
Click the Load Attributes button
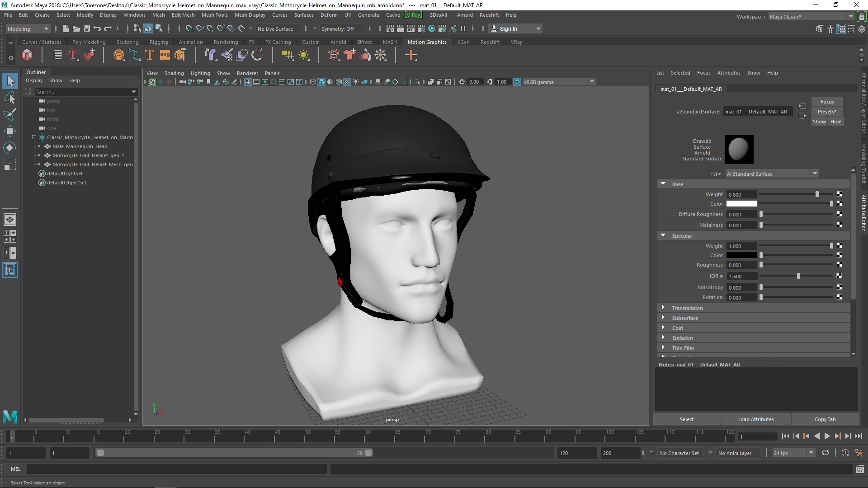(x=756, y=419)
